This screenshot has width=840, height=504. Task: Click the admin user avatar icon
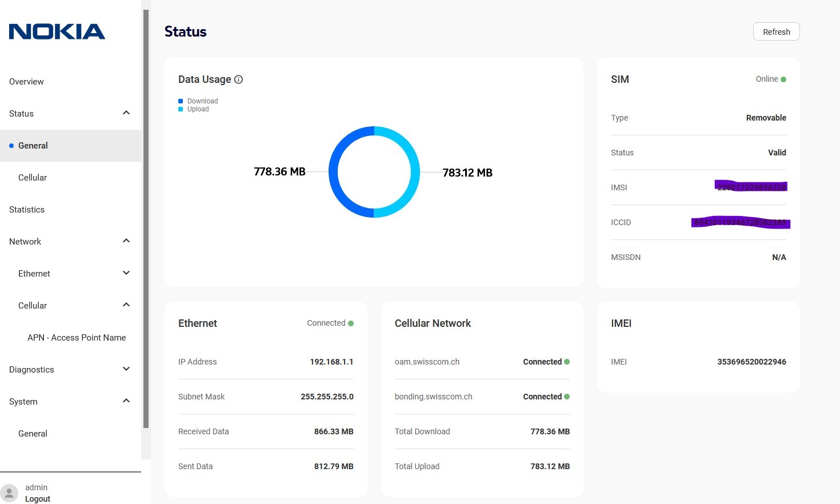pyautogui.click(x=9, y=493)
